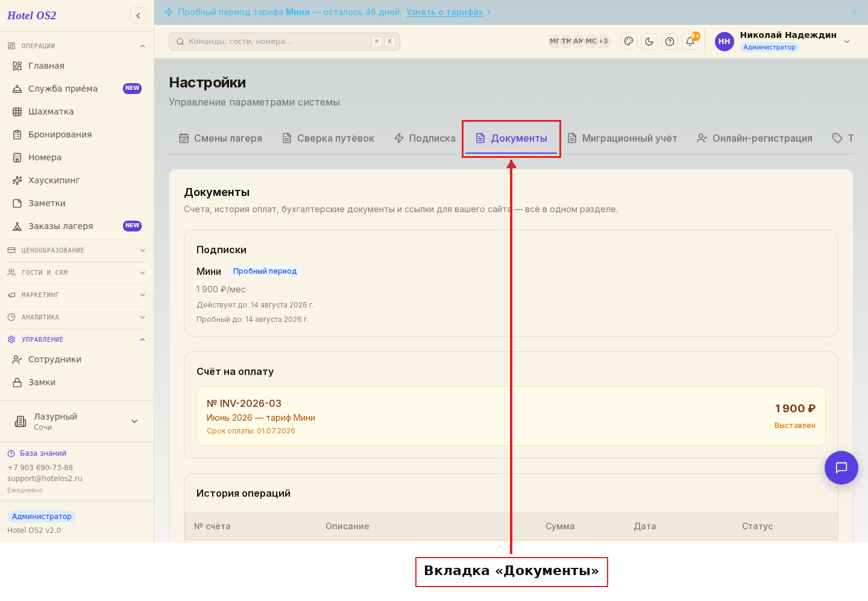Switch to Смены лагеря tab
The image size is (868, 601).
(x=221, y=138)
